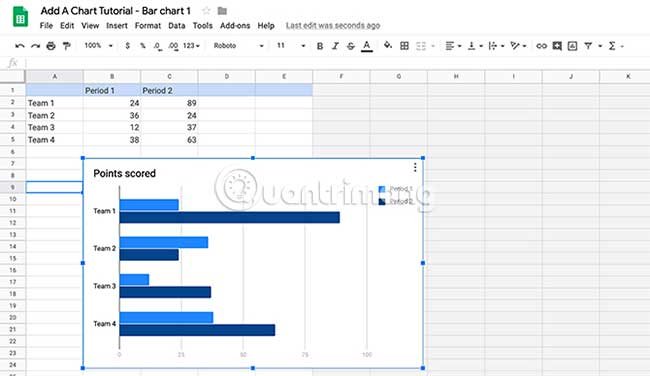The width and height of the screenshot is (650, 376).
Task: Format as currency with dollar icon
Action: (x=128, y=46)
